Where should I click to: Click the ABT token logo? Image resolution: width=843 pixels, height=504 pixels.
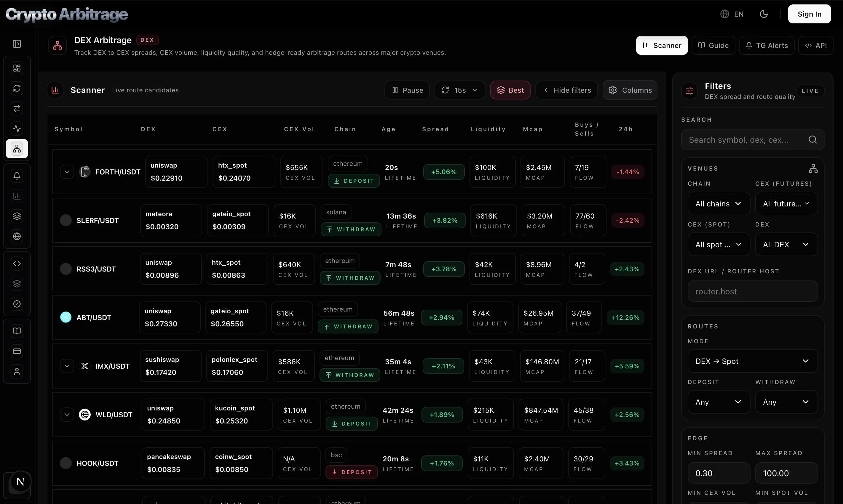pos(66,317)
